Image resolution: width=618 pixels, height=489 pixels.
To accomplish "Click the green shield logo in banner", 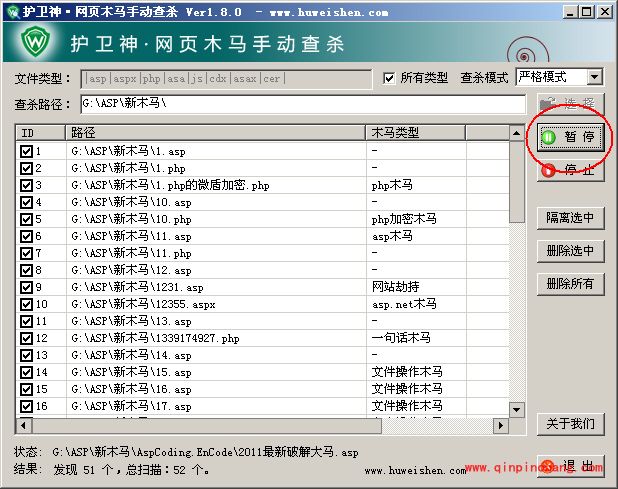I will tap(35, 41).
